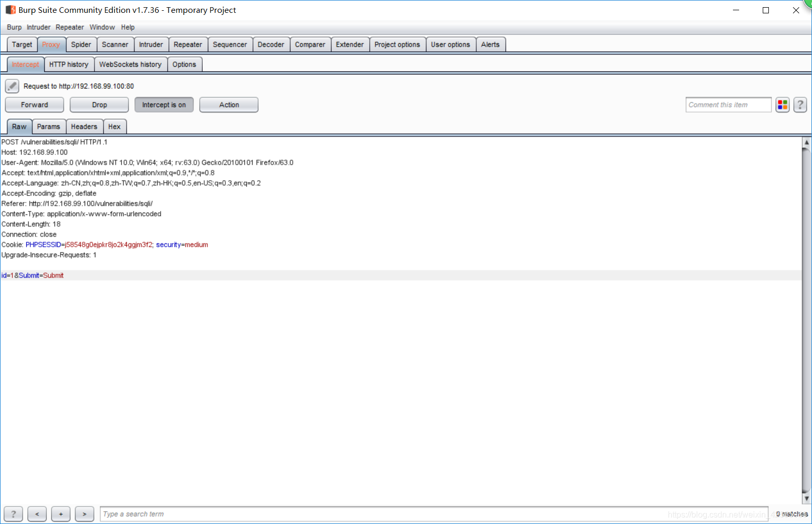Click the bottom-left search help button
Viewport: 812px width, 524px height.
(13, 514)
